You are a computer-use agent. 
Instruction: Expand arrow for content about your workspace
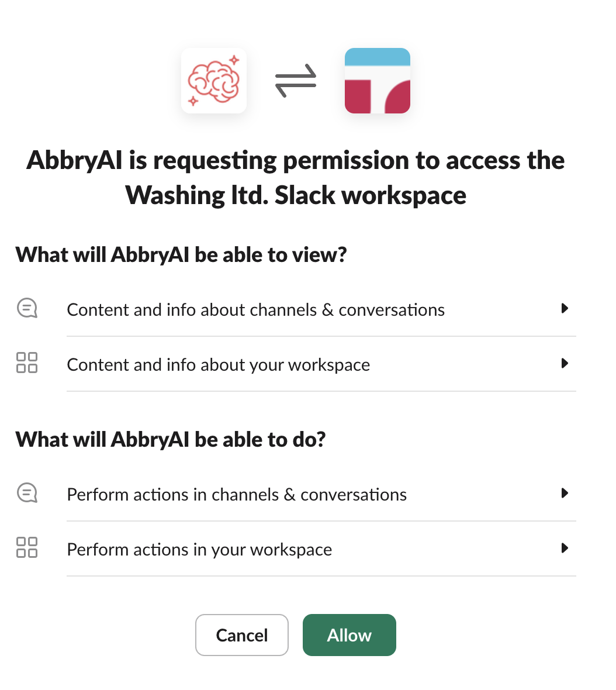565,363
